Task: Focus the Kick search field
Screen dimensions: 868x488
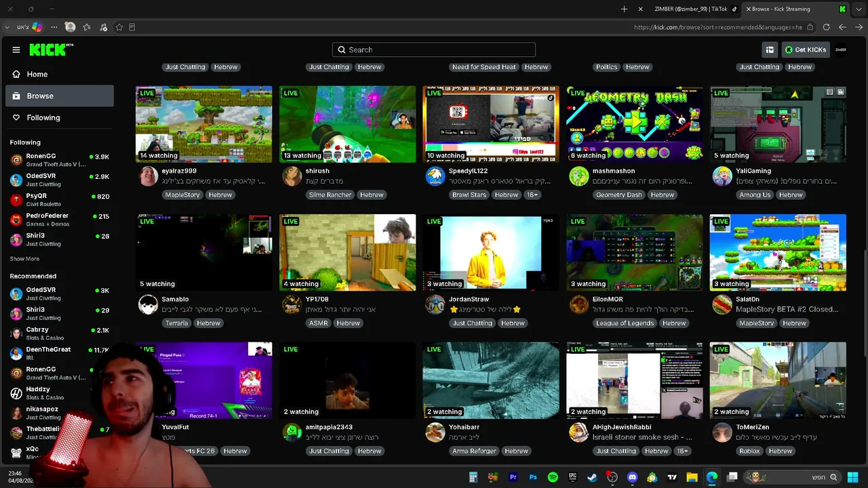Action: [x=434, y=49]
